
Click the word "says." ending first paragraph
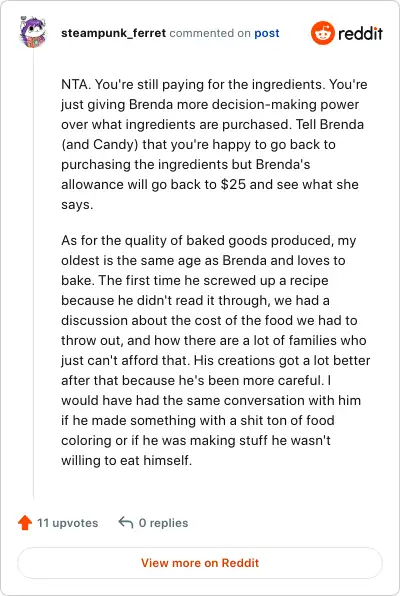[x=77, y=204]
